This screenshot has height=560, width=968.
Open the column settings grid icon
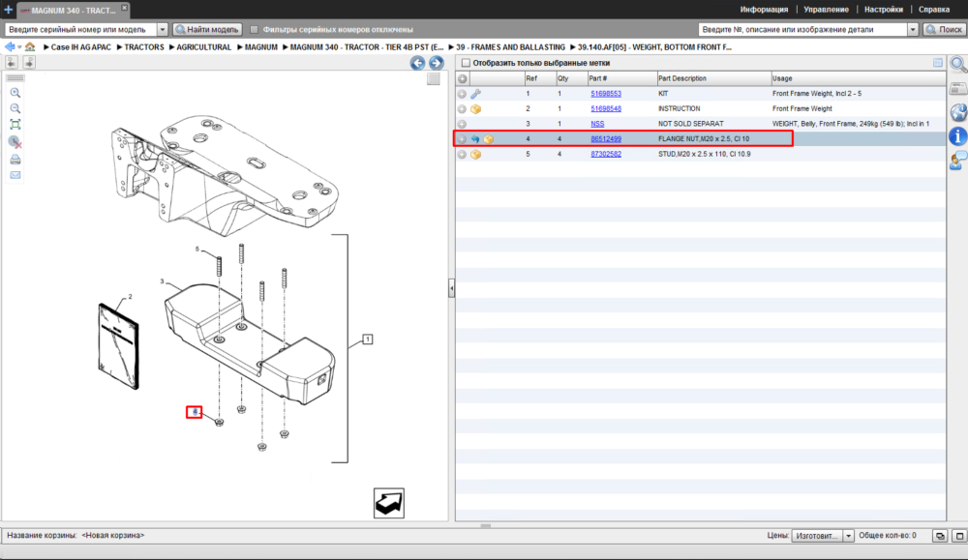pyautogui.click(x=938, y=62)
